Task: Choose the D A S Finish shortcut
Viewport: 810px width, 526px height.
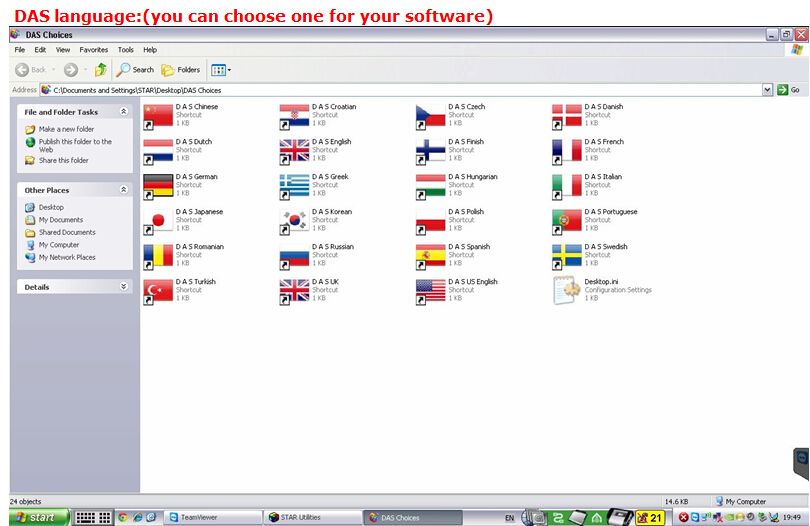Action: [x=450, y=150]
